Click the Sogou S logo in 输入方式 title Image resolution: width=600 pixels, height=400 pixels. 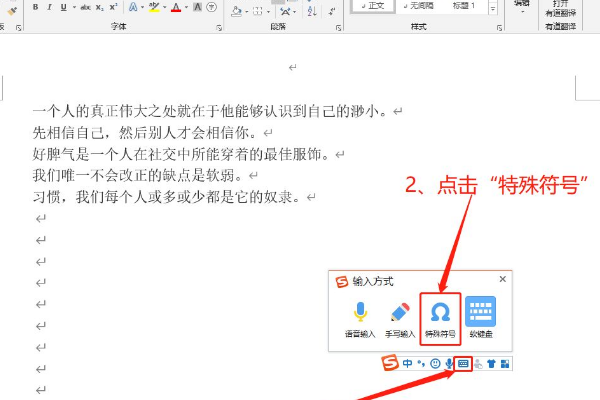(x=342, y=282)
